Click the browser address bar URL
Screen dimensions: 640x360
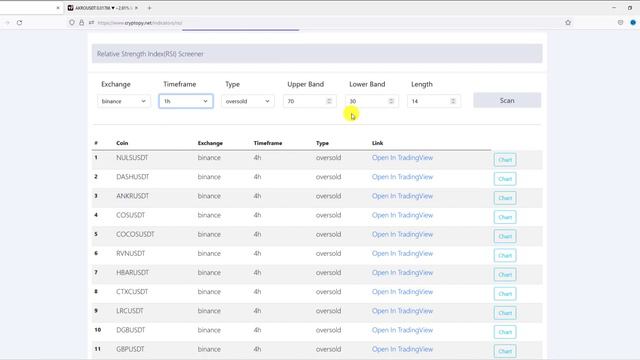[x=140, y=23]
